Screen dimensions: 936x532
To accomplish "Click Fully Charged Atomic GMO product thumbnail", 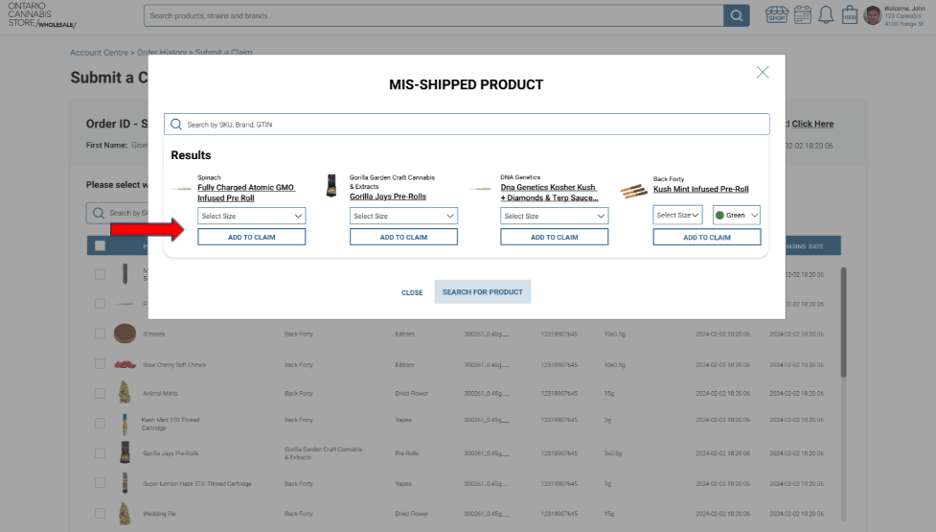I will pyautogui.click(x=181, y=189).
